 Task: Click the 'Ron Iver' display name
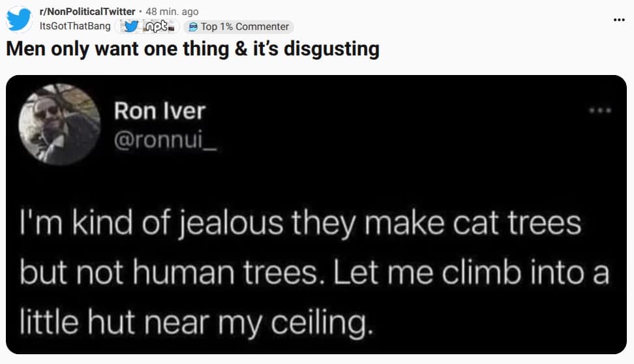pyautogui.click(x=159, y=111)
